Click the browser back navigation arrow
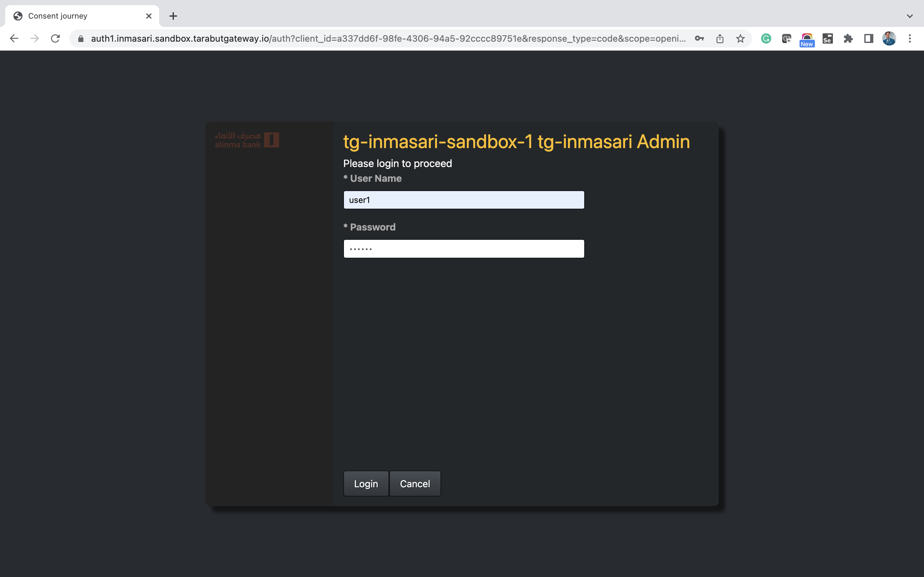 click(14, 38)
